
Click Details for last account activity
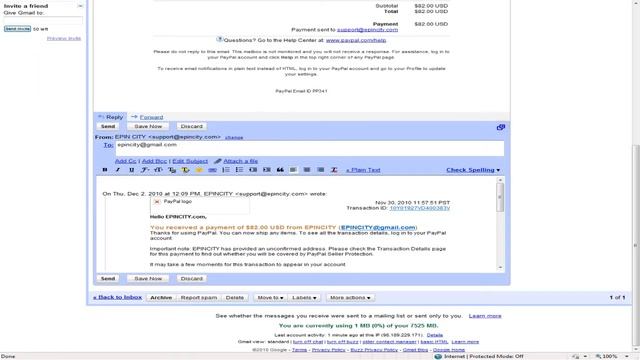(435, 335)
